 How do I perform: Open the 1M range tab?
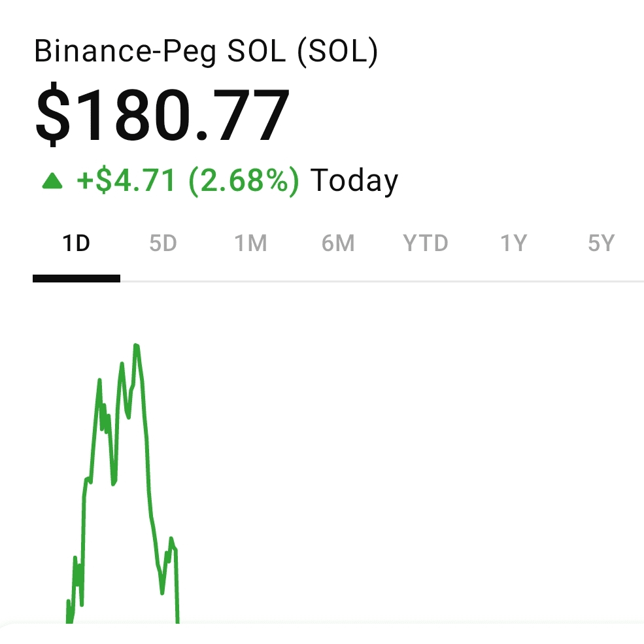pyautogui.click(x=250, y=244)
